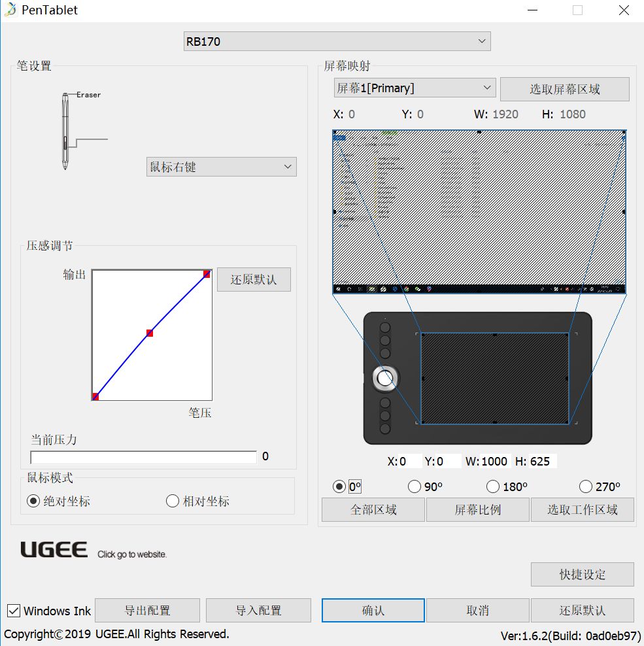Select the 相对坐标 coordinate mode
644x646 pixels.
(x=173, y=501)
